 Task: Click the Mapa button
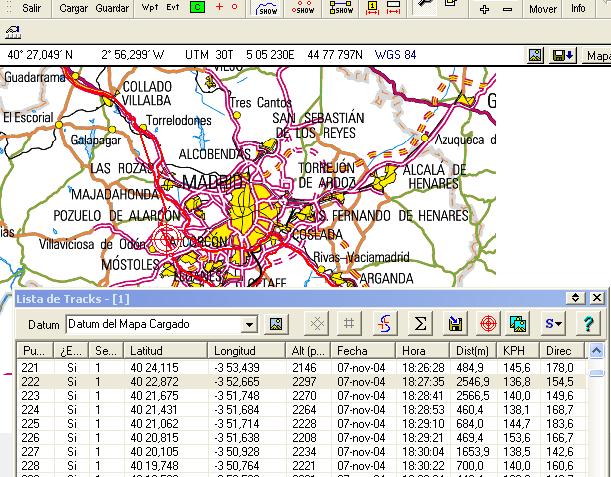pyautogui.click(x=596, y=55)
